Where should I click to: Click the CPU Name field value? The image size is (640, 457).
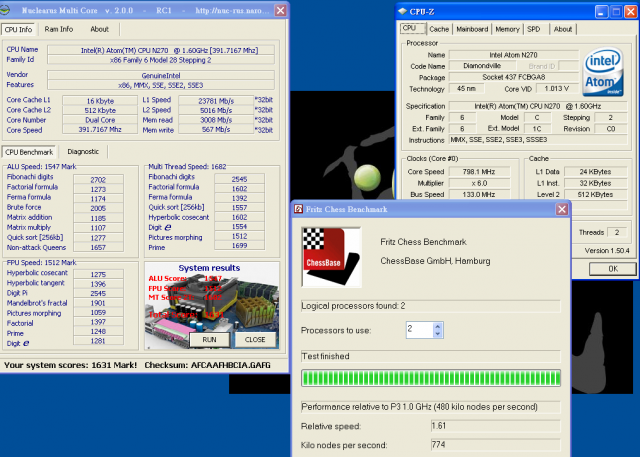[161, 50]
